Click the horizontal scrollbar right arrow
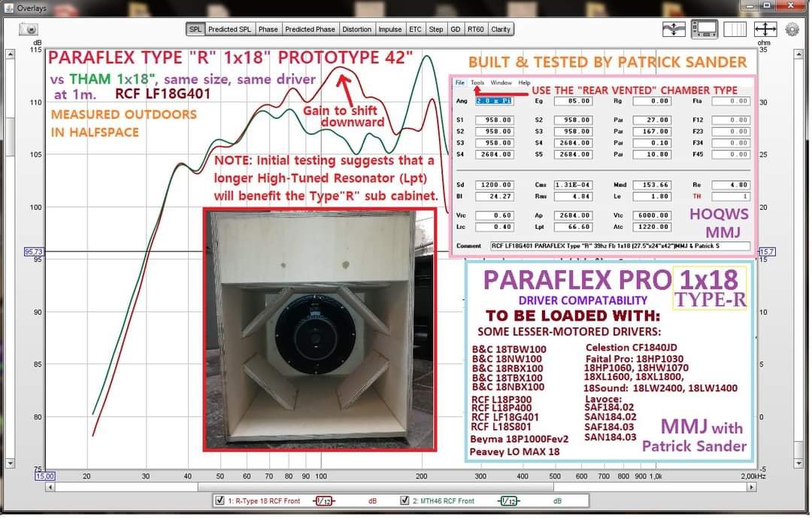The image size is (812, 520). click(x=751, y=488)
